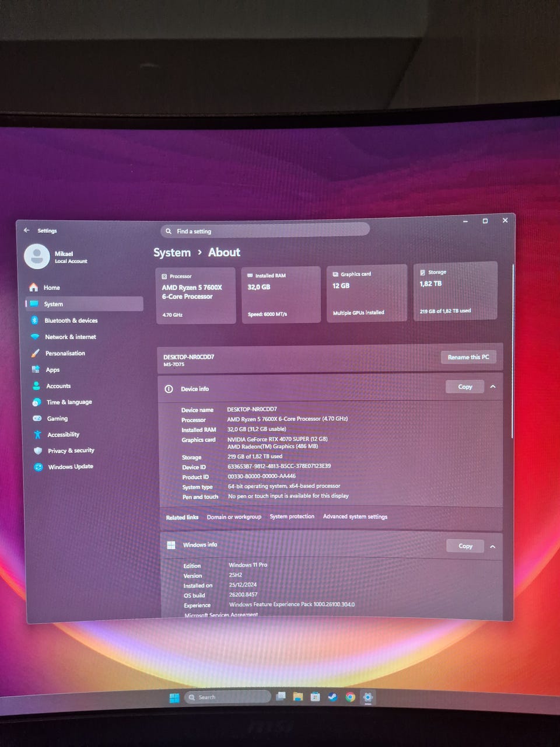The width and height of the screenshot is (560, 747).
Task: Copy the Device info details
Action: (465, 386)
